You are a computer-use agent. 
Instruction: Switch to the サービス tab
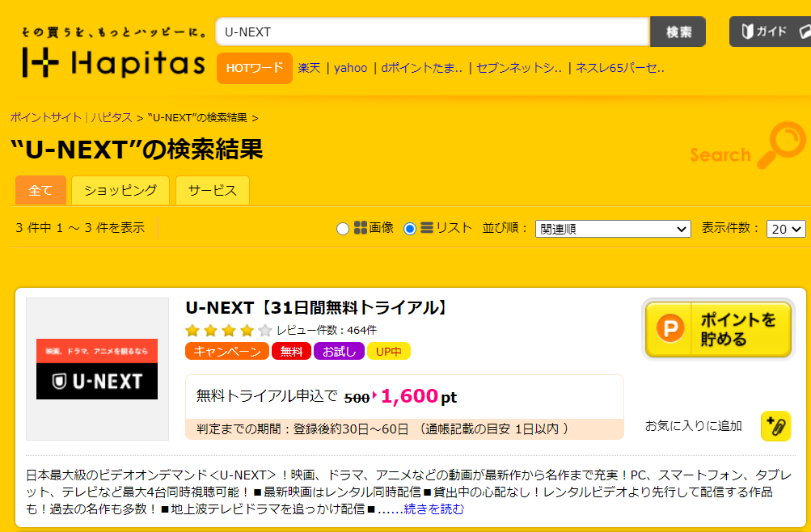click(213, 190)
